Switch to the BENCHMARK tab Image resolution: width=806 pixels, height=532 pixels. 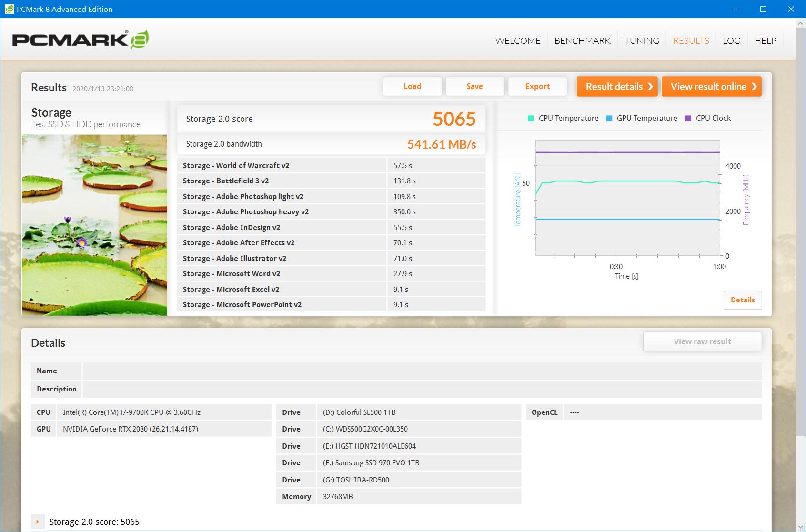tap(582, 41)
